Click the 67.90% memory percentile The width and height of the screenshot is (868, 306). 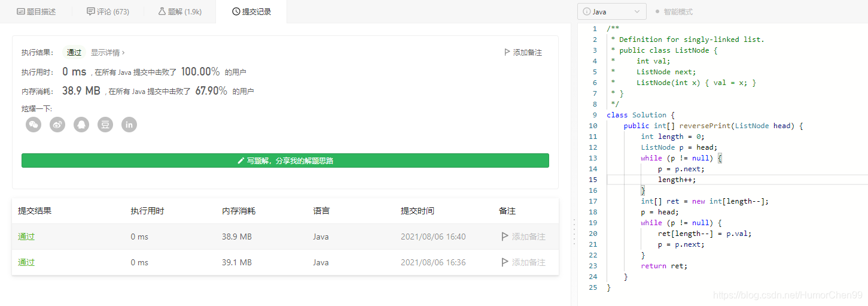211,91
